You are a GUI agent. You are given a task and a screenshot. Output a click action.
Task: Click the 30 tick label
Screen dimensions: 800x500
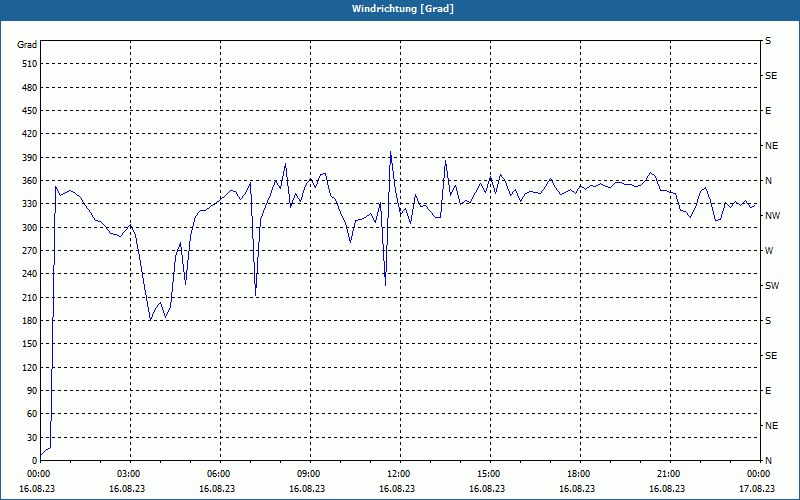[32, 438]
